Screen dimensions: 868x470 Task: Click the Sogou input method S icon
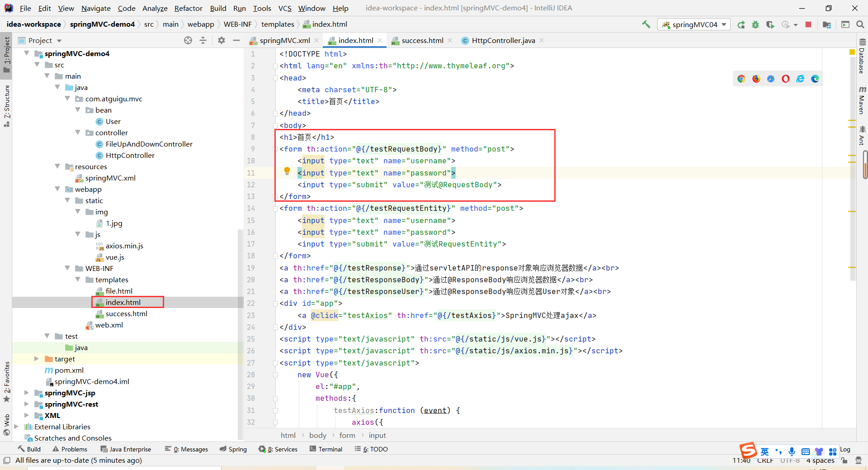point(748,451)
